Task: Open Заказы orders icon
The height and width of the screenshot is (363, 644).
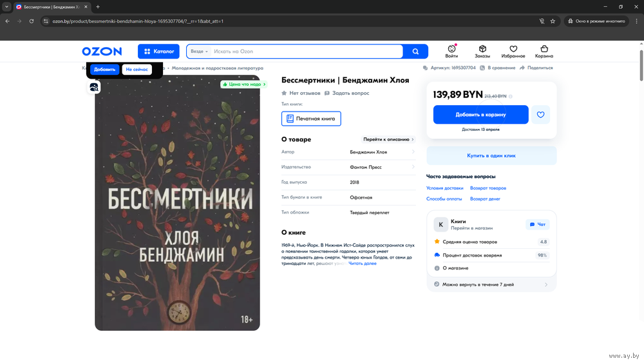Action: click(482, 52)
